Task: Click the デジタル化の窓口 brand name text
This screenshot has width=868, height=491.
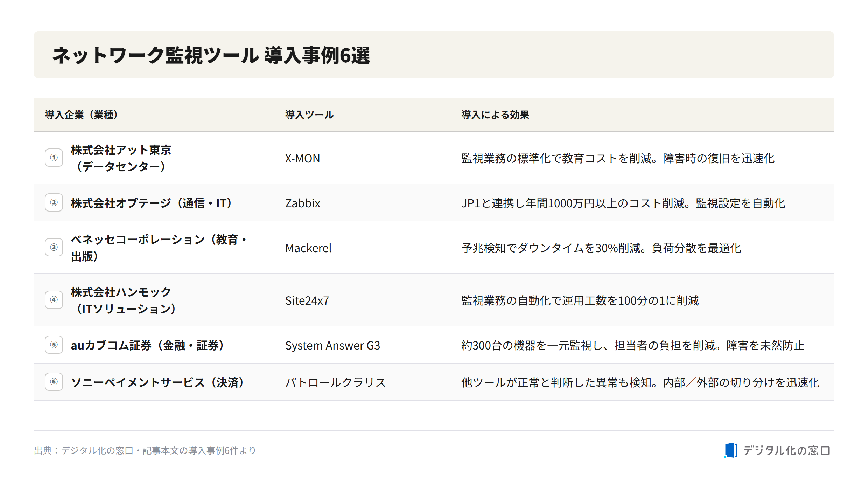Action: 786,450
